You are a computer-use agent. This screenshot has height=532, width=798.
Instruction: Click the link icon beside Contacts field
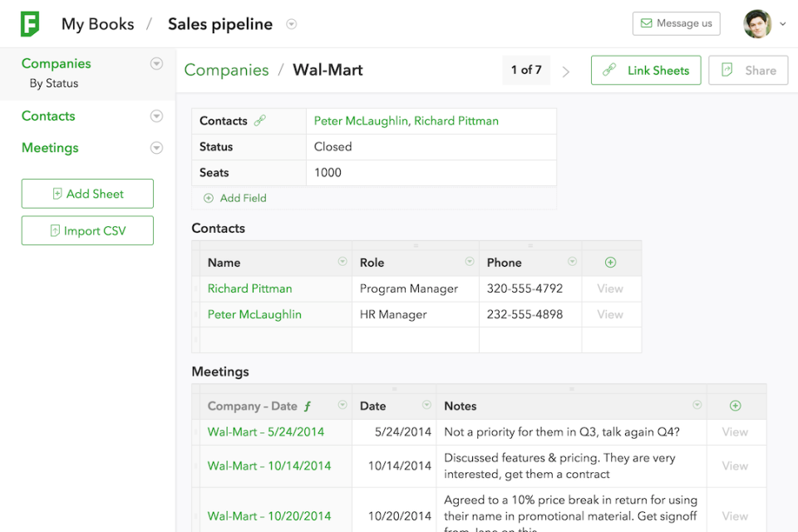(260, 121)
